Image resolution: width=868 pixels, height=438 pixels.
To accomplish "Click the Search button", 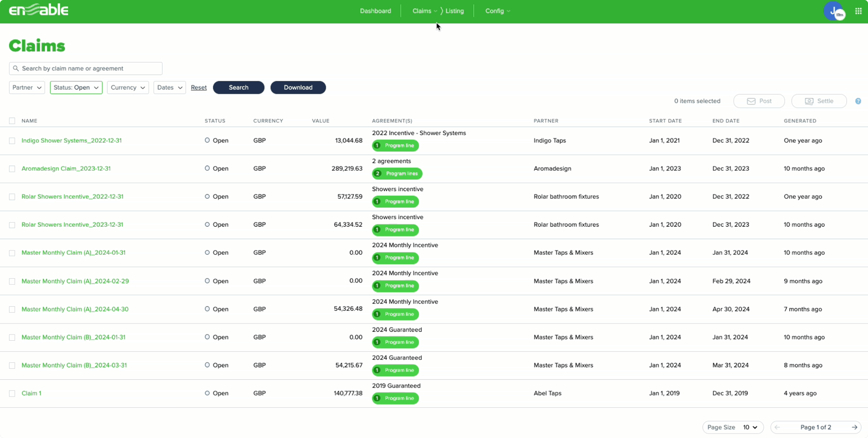I will [x=238, y=87].
